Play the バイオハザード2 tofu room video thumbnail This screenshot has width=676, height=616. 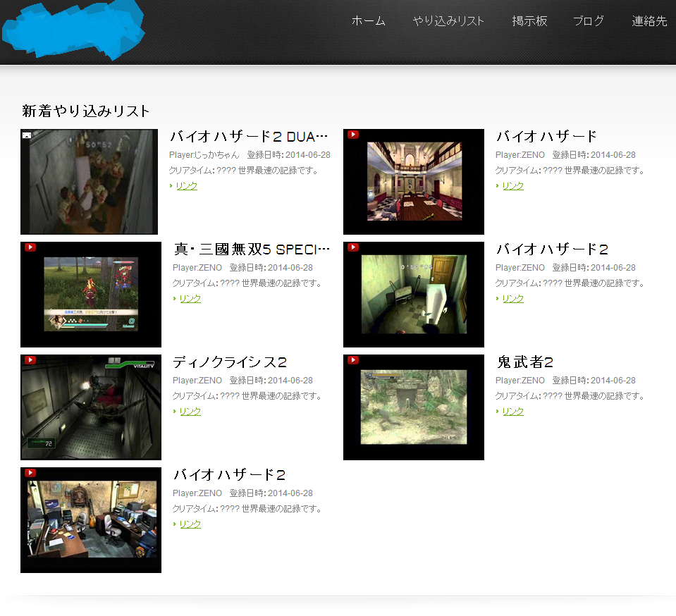pyautogui.click(x=414, y=295)
